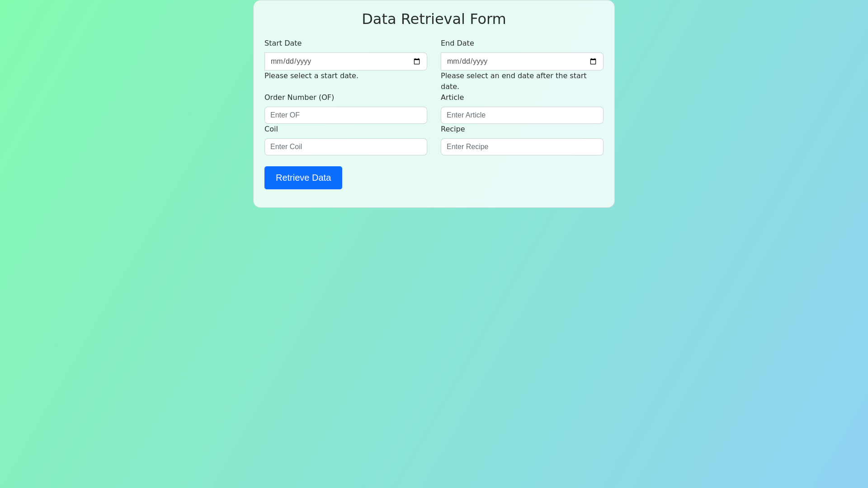This screenshot has width=868, height=488.
Task: Open the End Date calendar picker
Action: pyautogui.click(x=593, y=61)
